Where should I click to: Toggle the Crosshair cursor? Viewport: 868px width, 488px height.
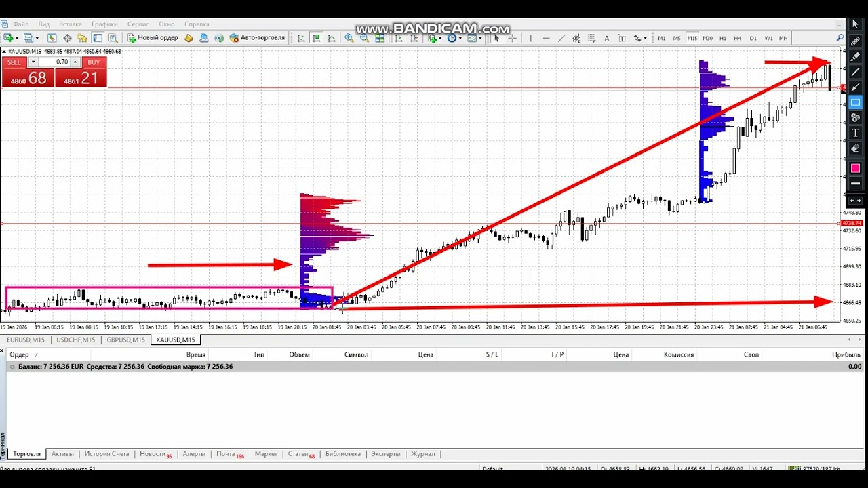coord(511,38)
